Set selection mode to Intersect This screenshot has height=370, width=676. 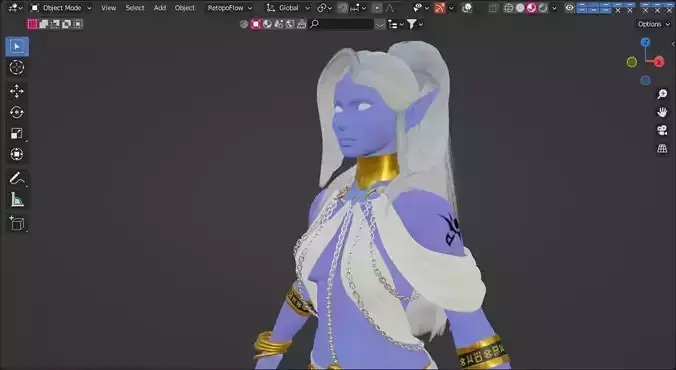78,24
